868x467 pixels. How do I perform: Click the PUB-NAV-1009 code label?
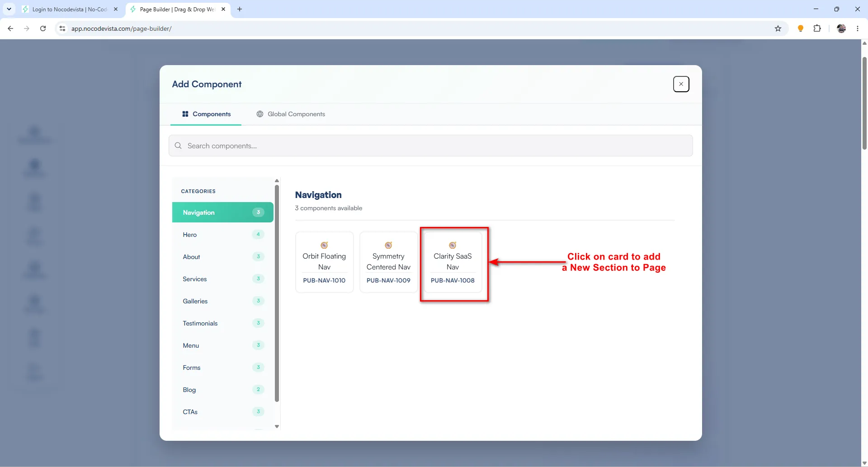tap(388, 280)
